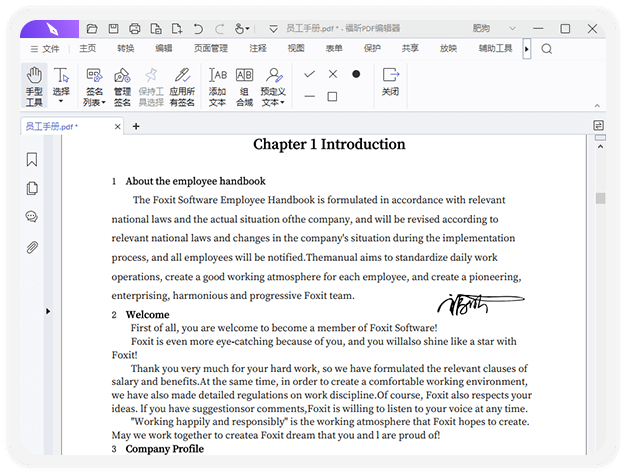Switch to the 视图 view tab
Screen dimensions: 626x475
click(296, 48)
